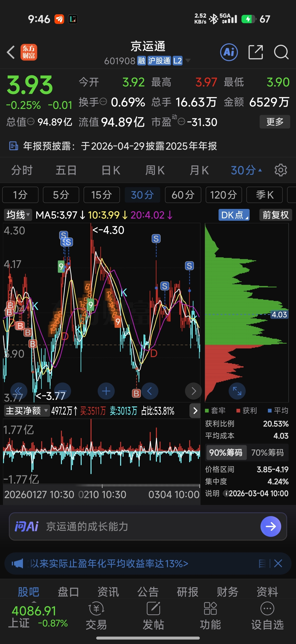Open the 资讯 tab
Image resolution: width=296 pixels, height=644 pixels.
108,592
